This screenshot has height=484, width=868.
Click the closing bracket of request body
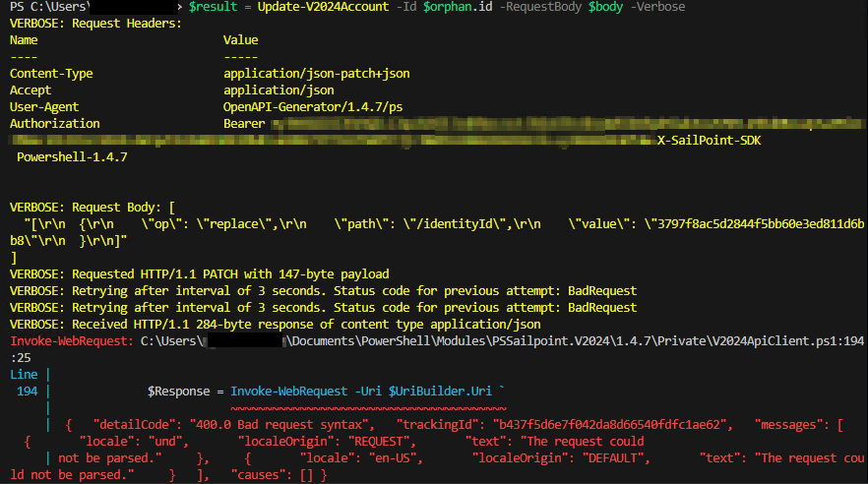pos(14,258)
